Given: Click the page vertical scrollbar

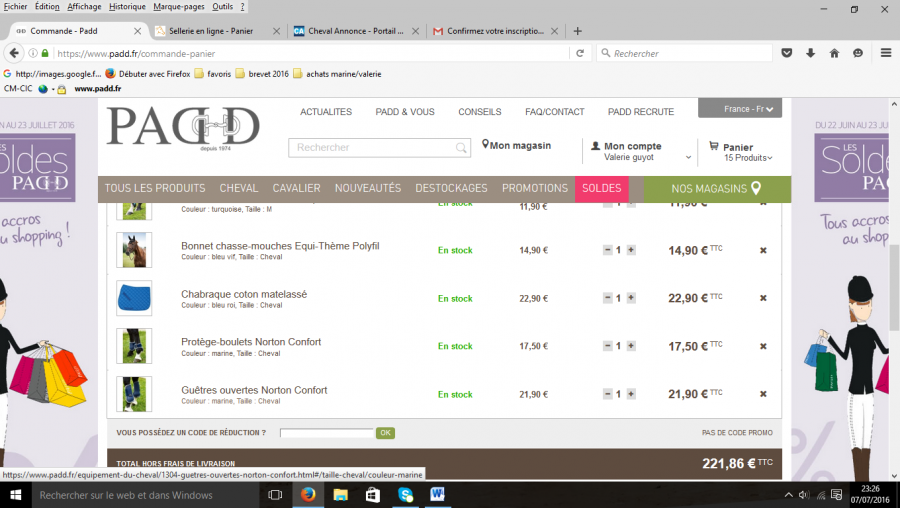Looking at the screenshot, I should [x=894, y=287].
